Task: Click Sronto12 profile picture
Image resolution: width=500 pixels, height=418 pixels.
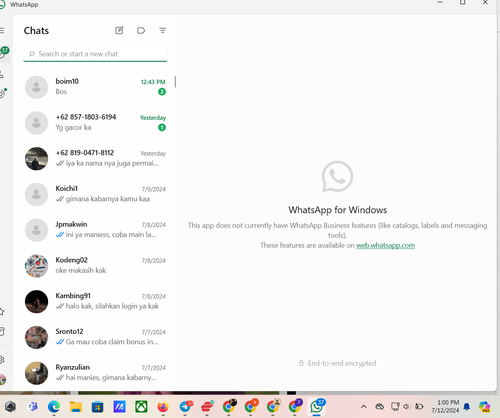Action: point(37,337)
